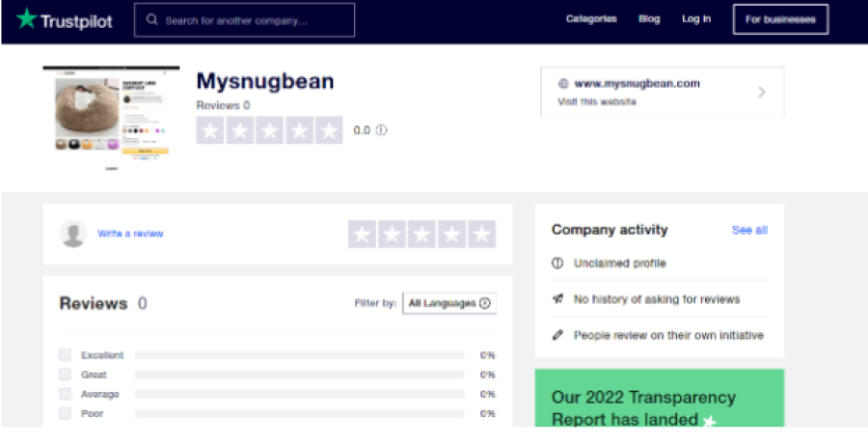Open the All Languages filter dropdown
The height and width of the screenshot is (445, 868).
tap(449, 303)
